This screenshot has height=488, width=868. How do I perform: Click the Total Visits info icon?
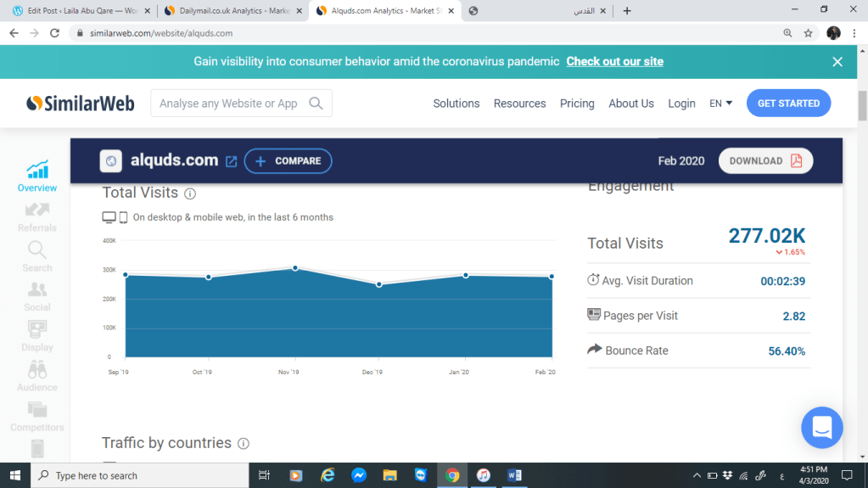(x=190, y=194)
